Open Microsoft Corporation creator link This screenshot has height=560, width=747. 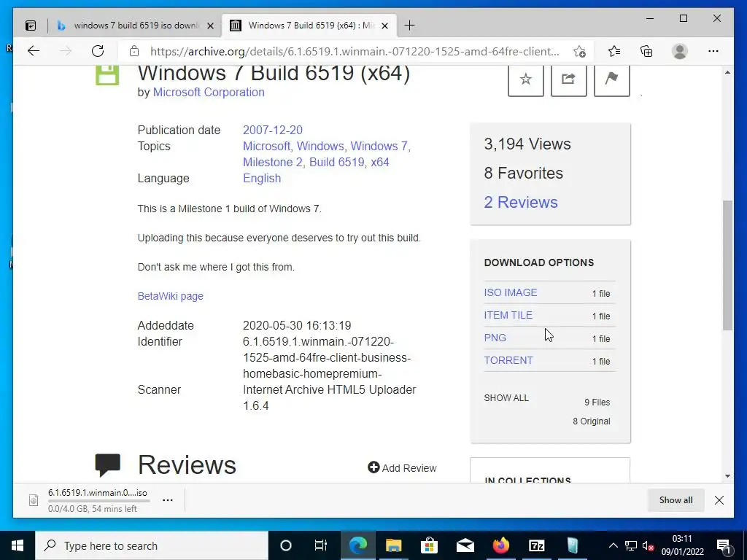(209, 92)
